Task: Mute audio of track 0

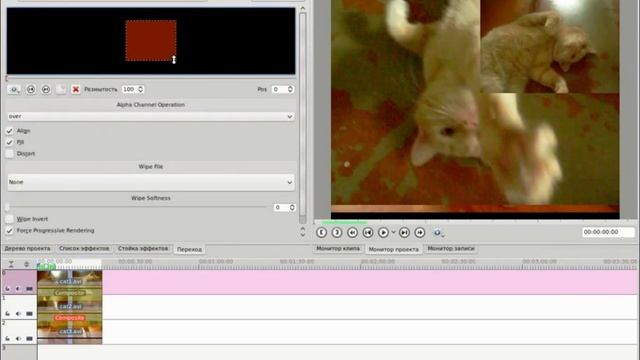Action: (x=18, y=289)
